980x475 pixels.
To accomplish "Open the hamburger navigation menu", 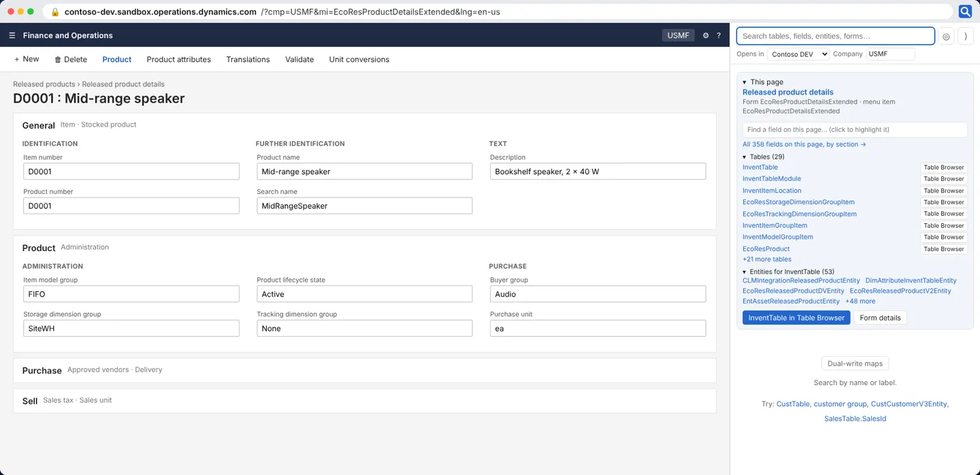I will 12,35.
